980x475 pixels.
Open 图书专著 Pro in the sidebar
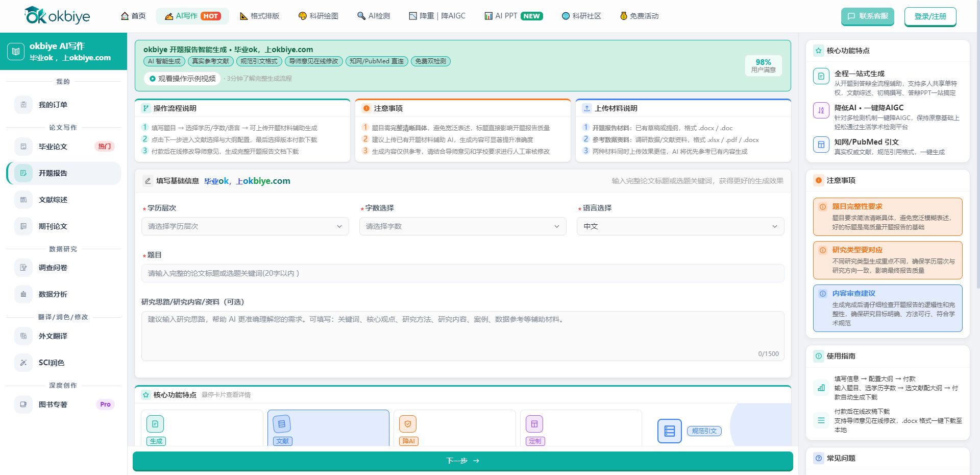[x=64, y=405]
